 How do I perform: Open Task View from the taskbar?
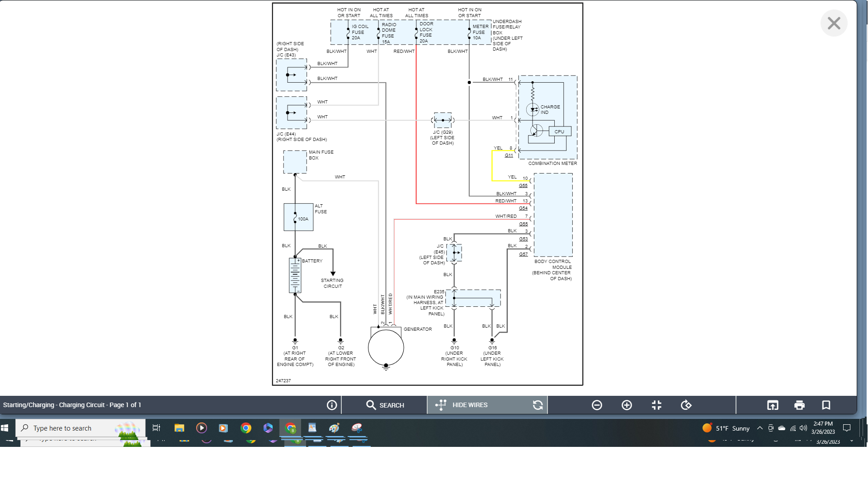156,428
